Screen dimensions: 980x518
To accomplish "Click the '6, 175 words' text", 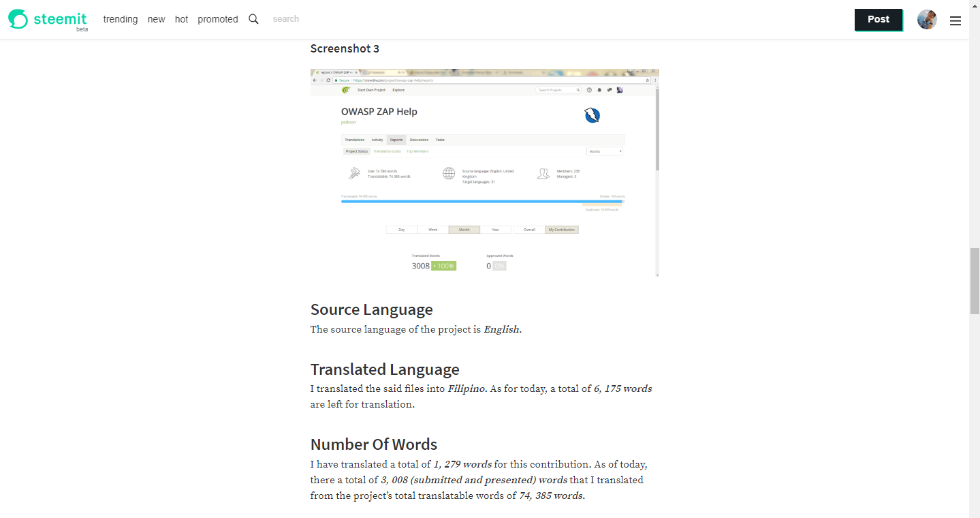I will (622, 389).
